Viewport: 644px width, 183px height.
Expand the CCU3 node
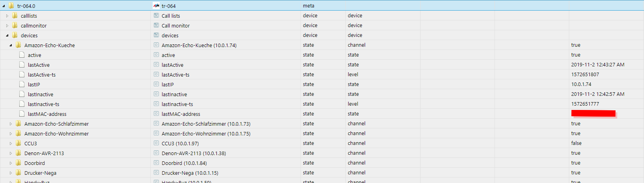pos(11,143)
